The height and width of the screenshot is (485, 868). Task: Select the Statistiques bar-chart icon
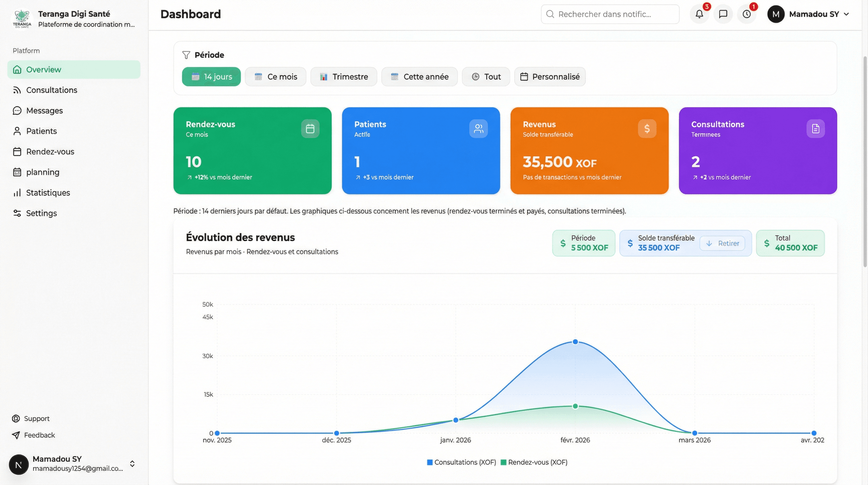(18, 193)
